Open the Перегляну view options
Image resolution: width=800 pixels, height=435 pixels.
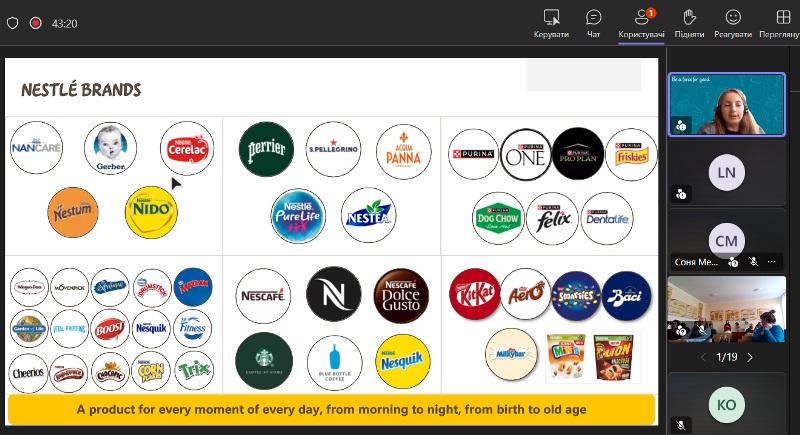tap(783, 17)
